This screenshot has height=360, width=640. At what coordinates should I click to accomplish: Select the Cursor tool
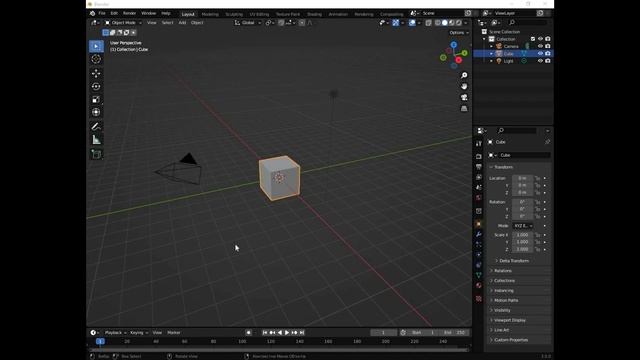96,59
